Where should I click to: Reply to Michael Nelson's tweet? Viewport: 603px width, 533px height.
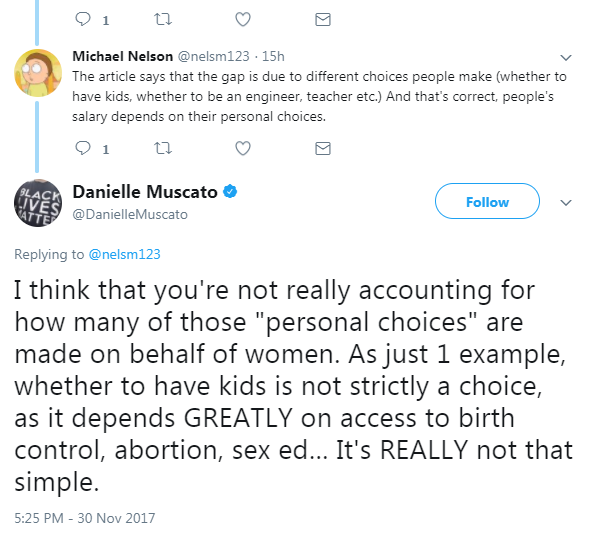click(83, 148)
